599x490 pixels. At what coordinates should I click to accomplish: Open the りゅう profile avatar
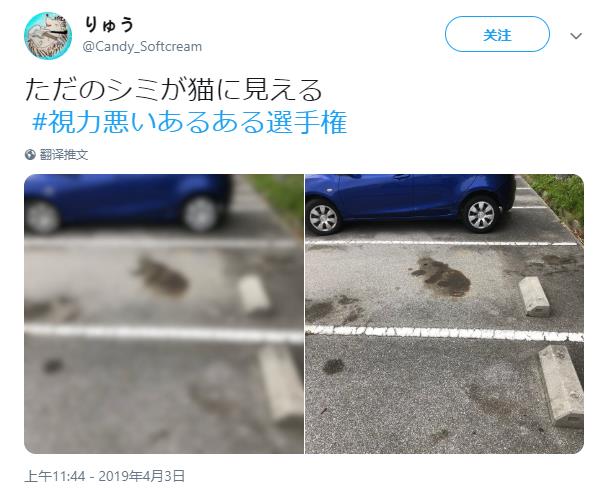(48, 36)
